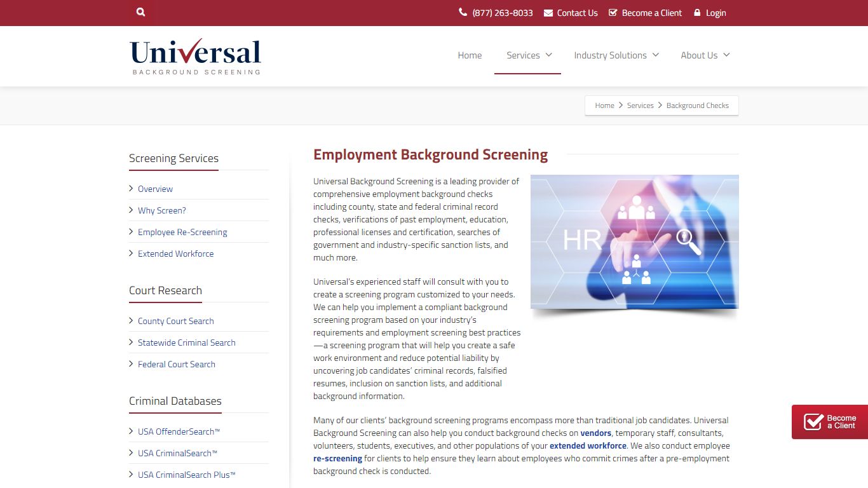
Task: Click the floating Become a Client button
Action: tap(830, 422)
